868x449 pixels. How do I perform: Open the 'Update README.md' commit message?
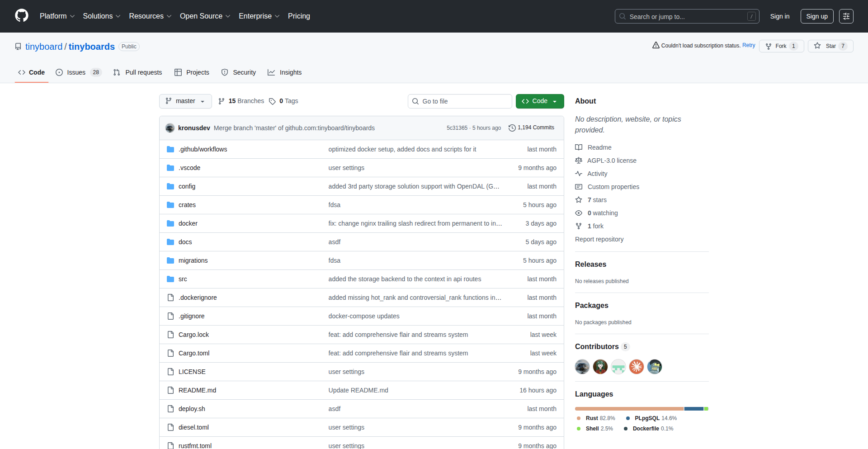(x=358, y=390)
